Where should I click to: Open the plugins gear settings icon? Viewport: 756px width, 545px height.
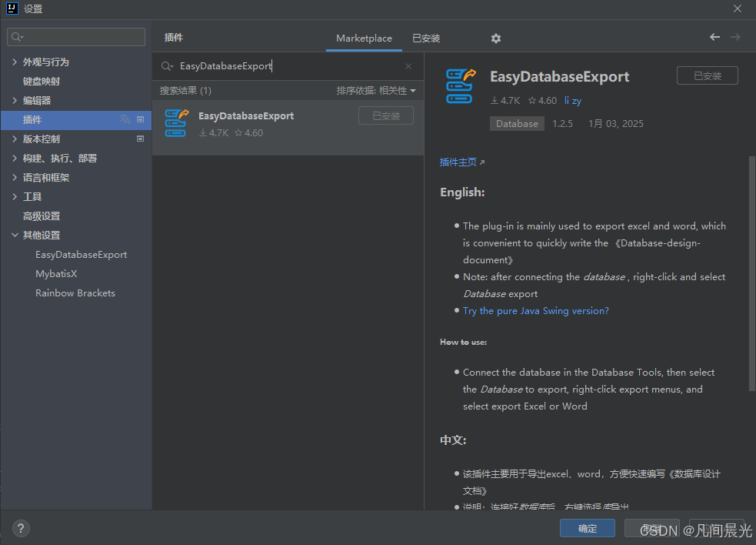click(495, 38)
